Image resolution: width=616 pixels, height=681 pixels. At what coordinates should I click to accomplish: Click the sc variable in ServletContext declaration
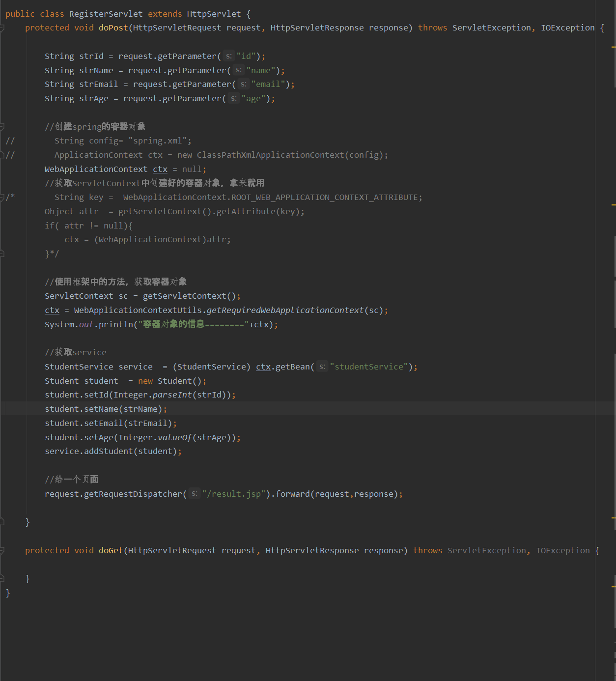pos(123,296)
